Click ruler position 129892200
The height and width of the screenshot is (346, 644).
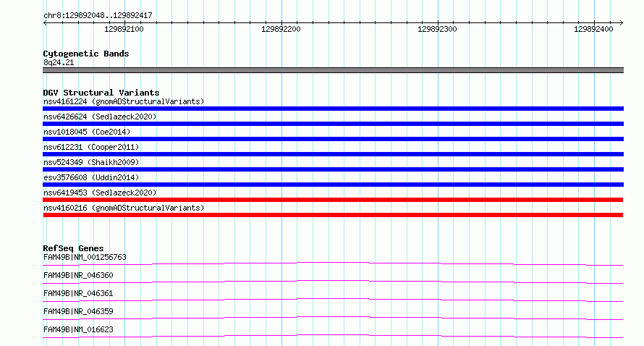click(x=281, y=29)
